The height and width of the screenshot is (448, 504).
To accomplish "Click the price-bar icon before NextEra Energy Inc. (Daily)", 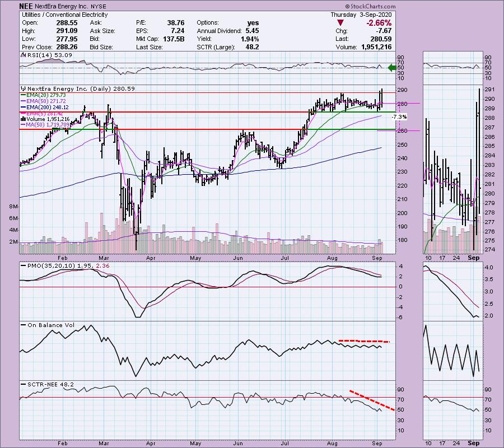I will pyautogui.click(x=23, y=88).
